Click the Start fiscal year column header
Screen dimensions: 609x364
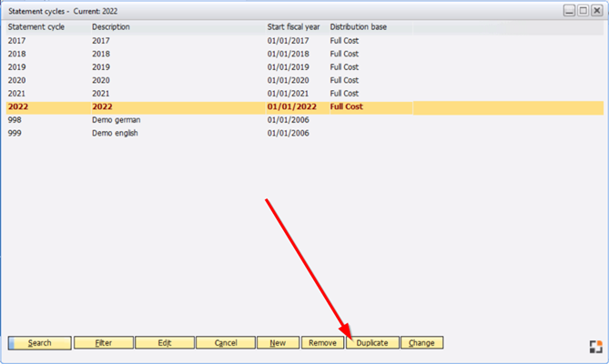click(x=294, y=27)
